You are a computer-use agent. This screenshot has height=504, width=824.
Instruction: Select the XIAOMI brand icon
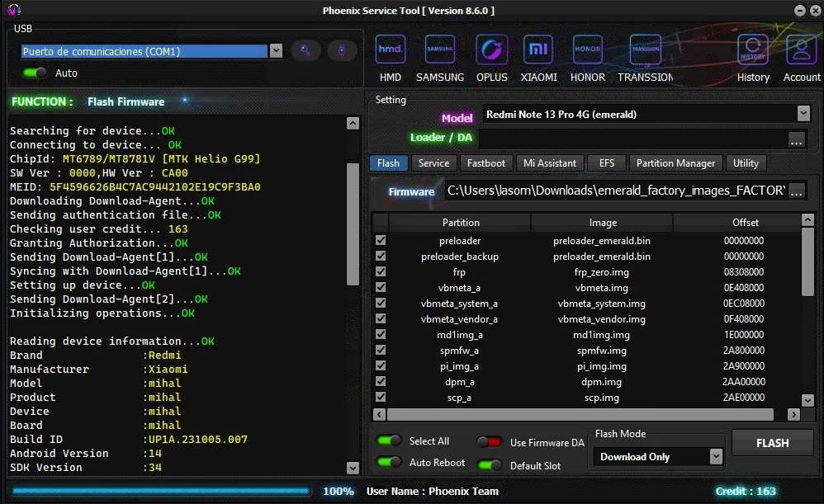point(538,49)
